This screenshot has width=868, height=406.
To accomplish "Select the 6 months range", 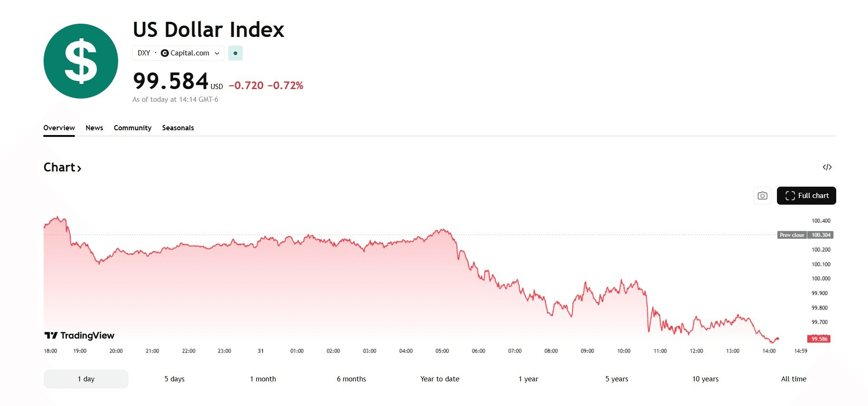I will (351, 379).
